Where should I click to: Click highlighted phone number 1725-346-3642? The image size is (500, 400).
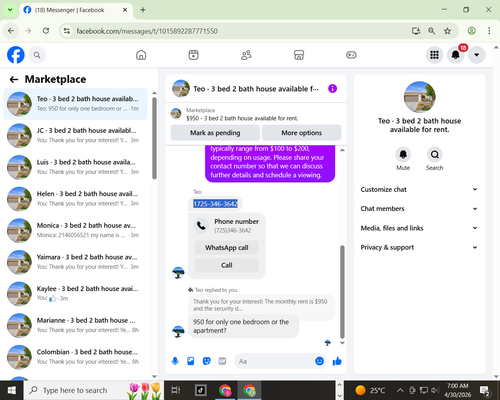[x=215, y=204]
